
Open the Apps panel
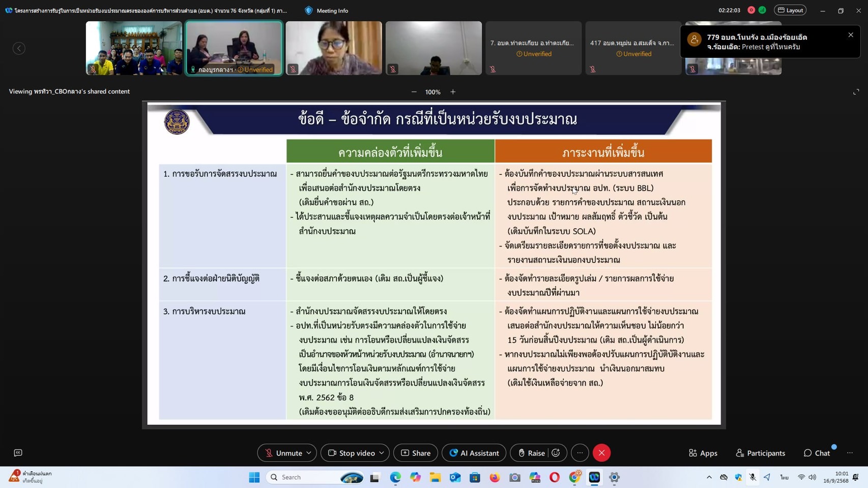pos(703,453)
